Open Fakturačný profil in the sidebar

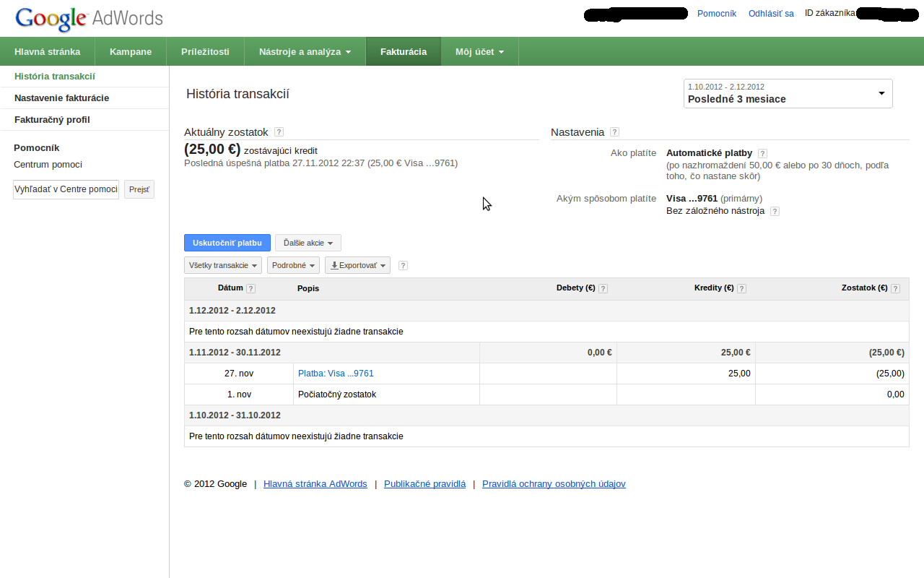[84, 120]
